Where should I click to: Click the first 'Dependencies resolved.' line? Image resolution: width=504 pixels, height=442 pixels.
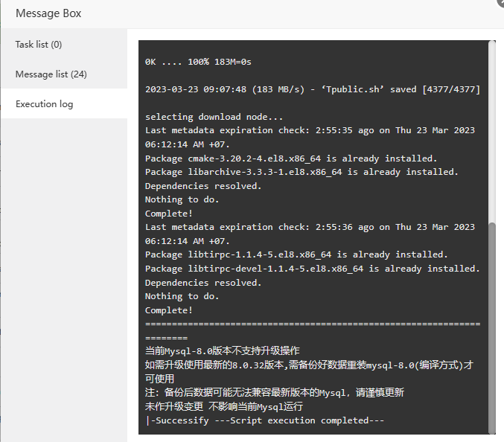tap(203, 186)
